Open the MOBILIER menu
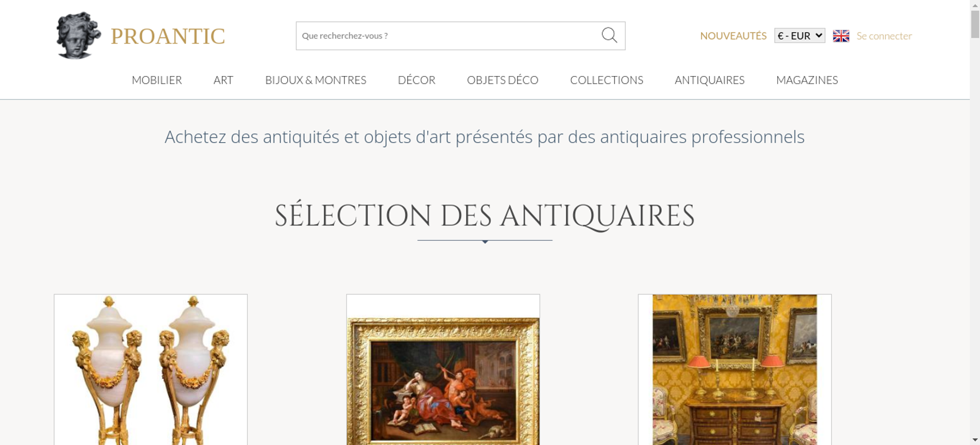 157,80
